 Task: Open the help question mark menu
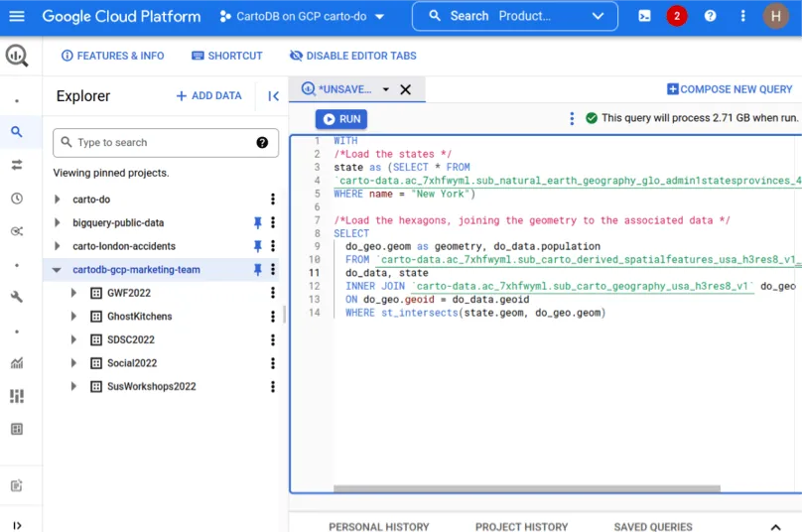(710, 16)
